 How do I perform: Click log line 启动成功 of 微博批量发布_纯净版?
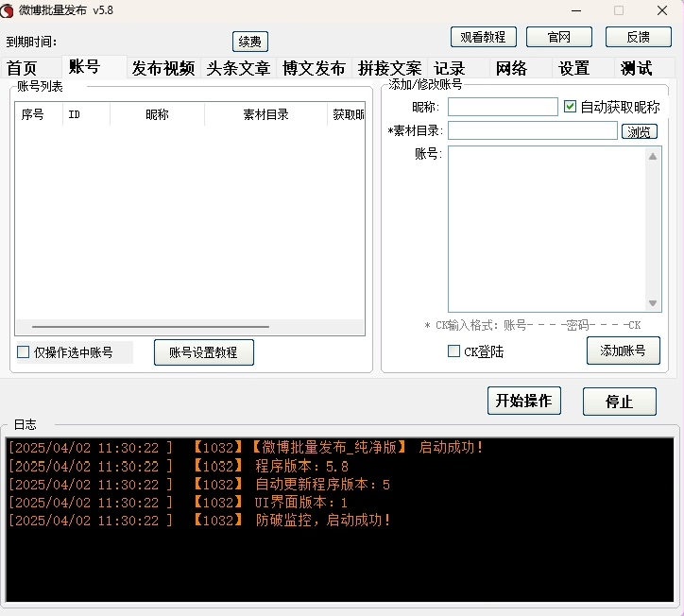point(245,448)
